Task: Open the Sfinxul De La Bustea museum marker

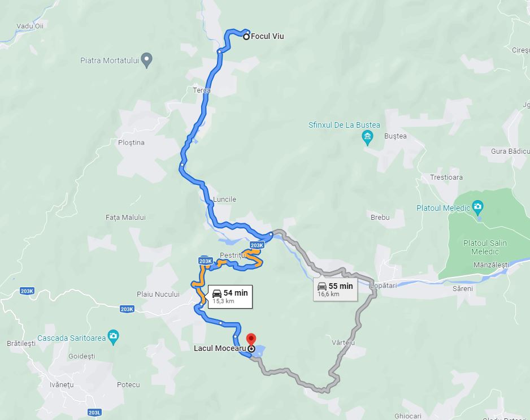Action: click(367, 138)
